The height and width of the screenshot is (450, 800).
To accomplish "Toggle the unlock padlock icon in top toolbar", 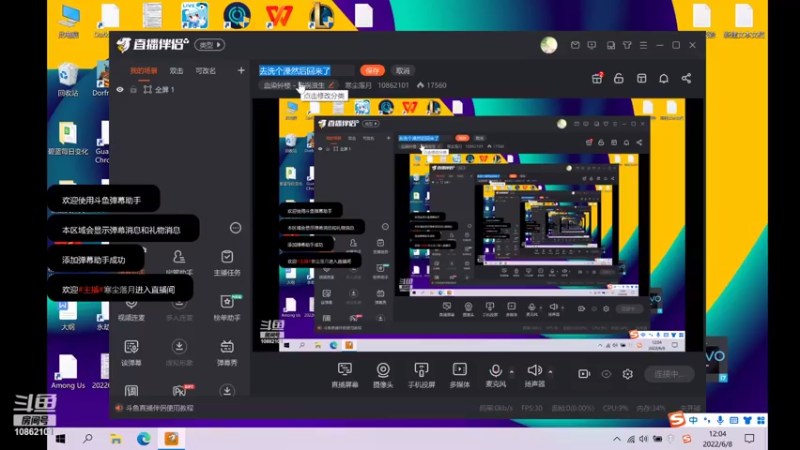I will click(619, 78).
